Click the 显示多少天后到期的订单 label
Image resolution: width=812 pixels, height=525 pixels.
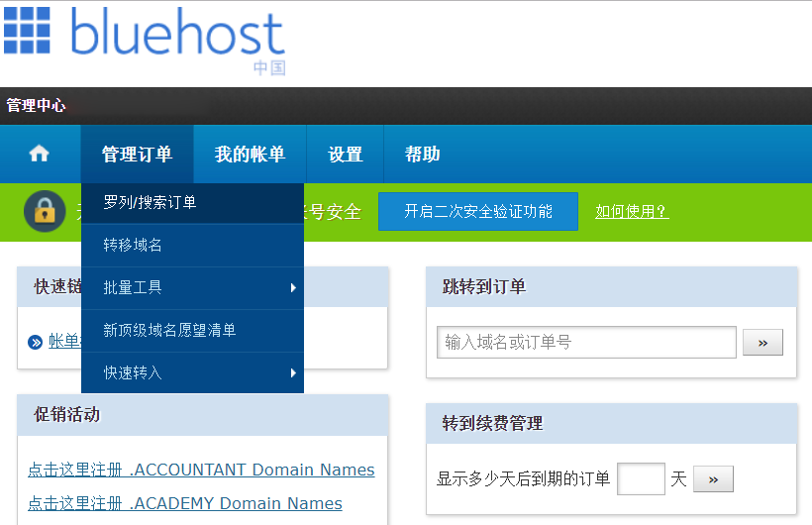click(523, 478)
